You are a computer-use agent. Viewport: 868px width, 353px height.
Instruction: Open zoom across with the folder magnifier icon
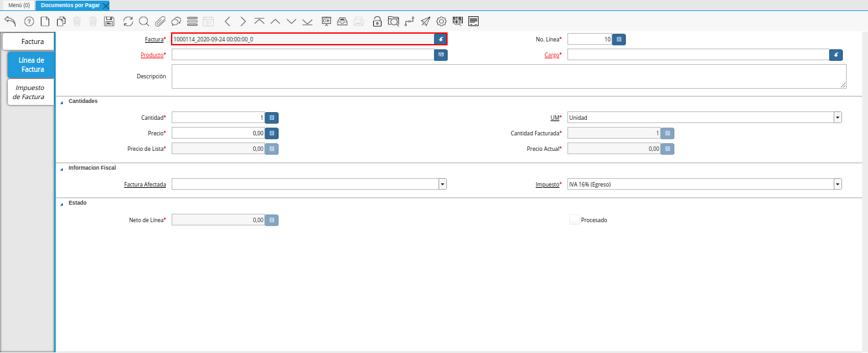pyautogui.click(x=393, y=21)
